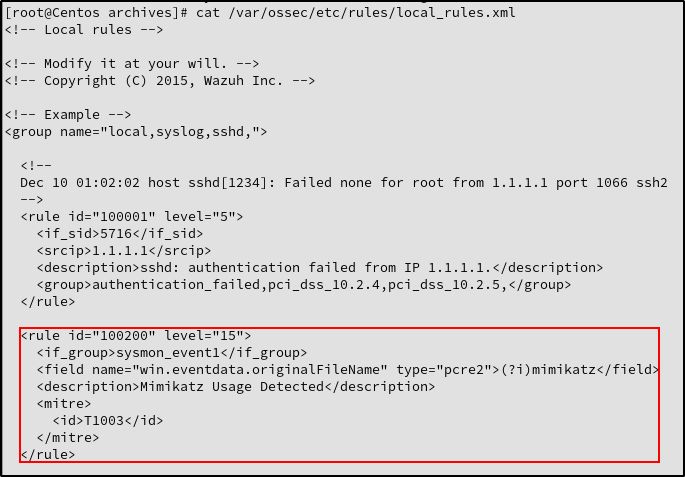The image size is (685, 477).
Task: Click the Wazuh Inc. copyright comment
Action: [160, 81]
